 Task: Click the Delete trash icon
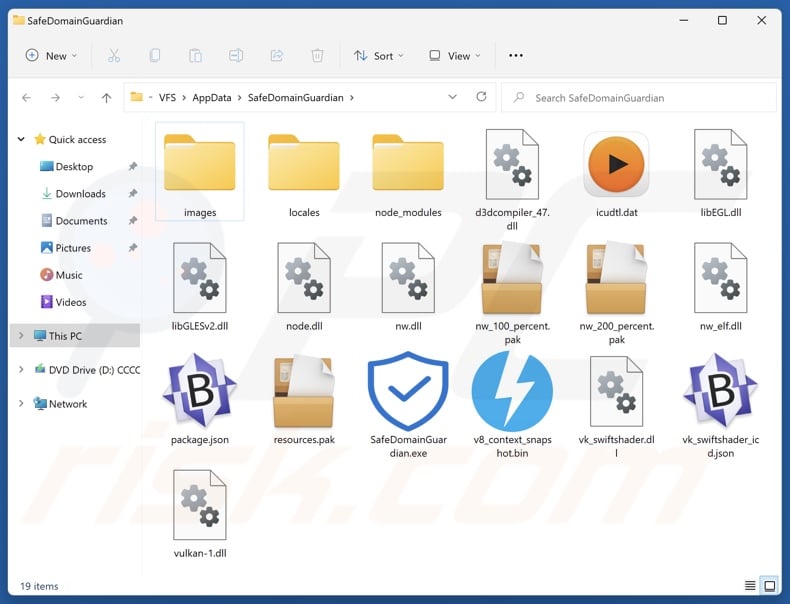click(317, 56)
